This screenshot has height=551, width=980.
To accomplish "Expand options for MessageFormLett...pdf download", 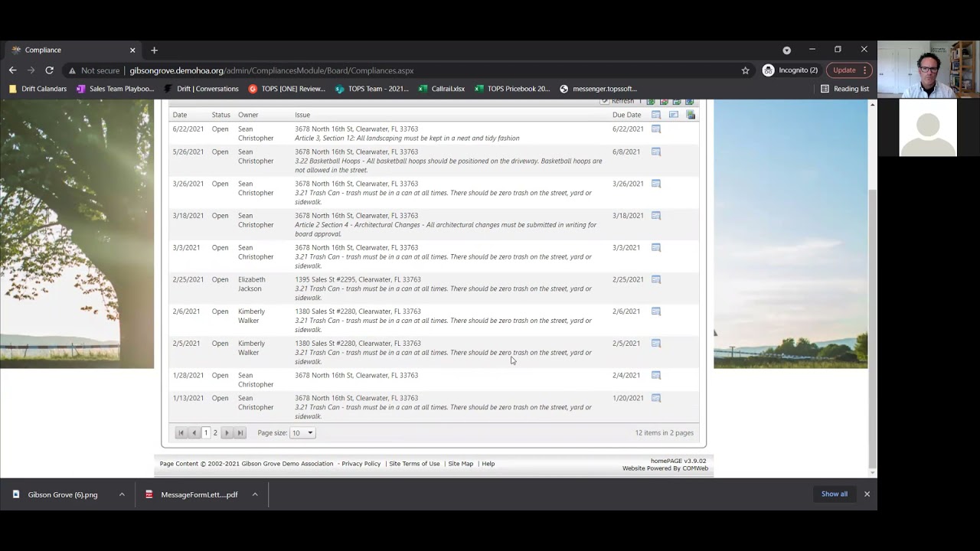I will coord(255,494).
